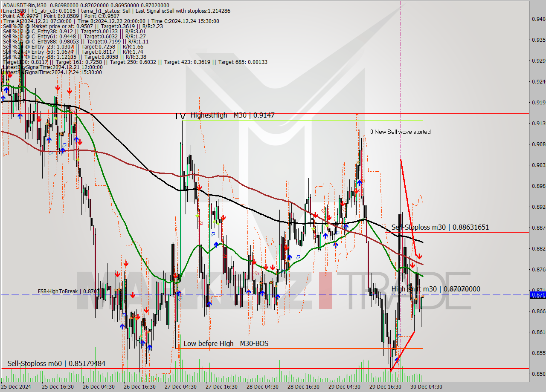Click the 'Target 161: 0.7258' targets line
The image size is (546, 392).
tap(135, 62)
